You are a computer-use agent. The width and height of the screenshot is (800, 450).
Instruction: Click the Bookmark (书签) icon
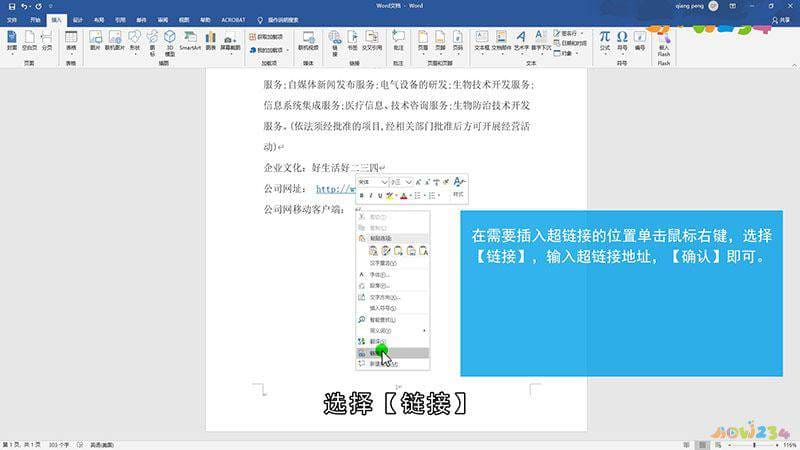click(353, 40)
